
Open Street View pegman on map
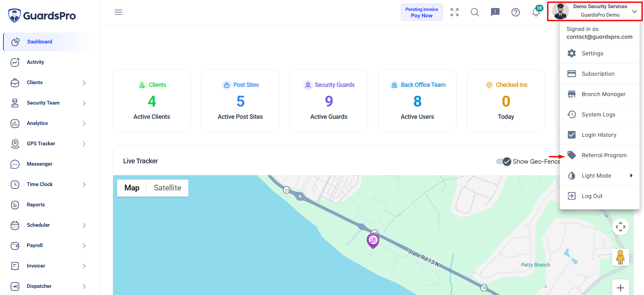coord(621,257)
